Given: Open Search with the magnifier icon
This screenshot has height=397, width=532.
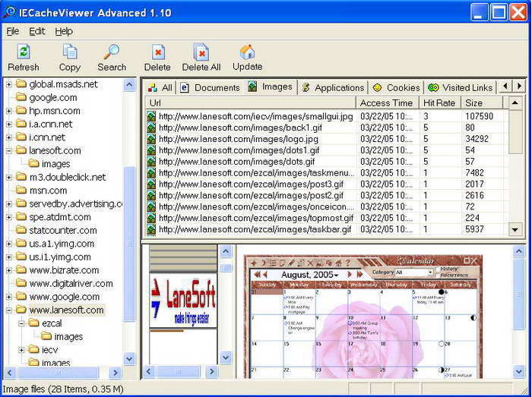Looking at the screenshot, I should tap(112, 52).
